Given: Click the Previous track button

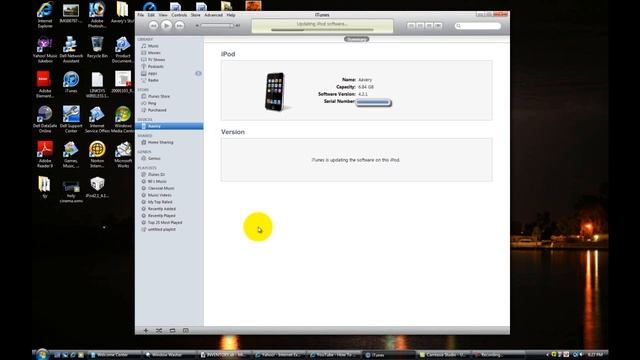Looking at the screenshot, I should click(153, 25).
